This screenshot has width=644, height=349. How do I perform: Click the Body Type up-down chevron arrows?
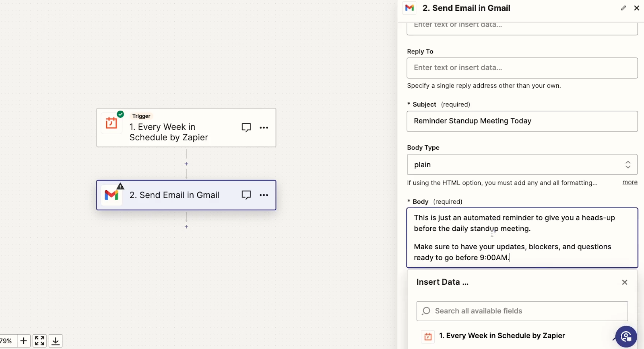pos(628,164)
